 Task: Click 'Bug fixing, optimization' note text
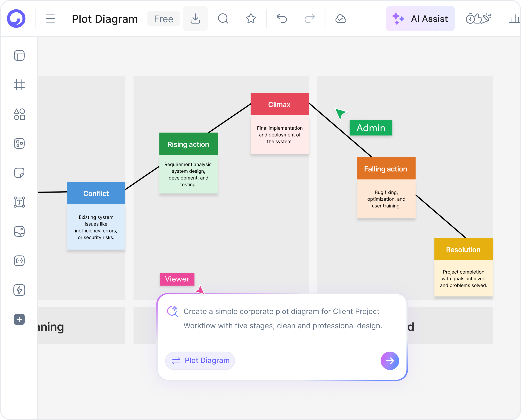(386, 199)
